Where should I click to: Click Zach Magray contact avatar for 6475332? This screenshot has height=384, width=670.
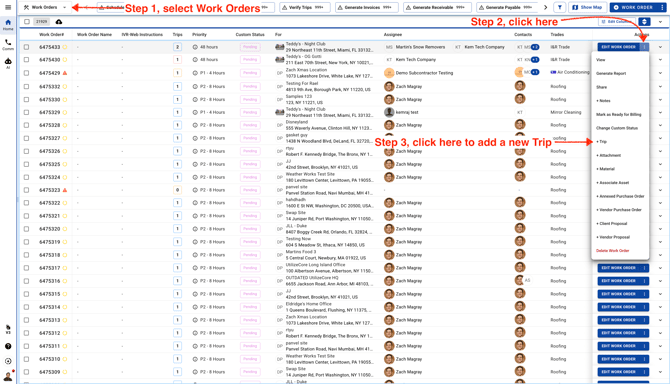click(520, 86)
